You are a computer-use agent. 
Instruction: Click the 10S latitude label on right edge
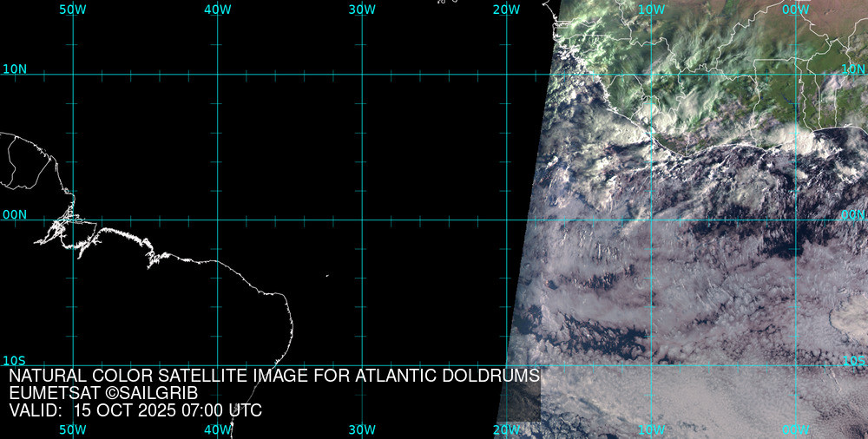click(x=854, y=360)
